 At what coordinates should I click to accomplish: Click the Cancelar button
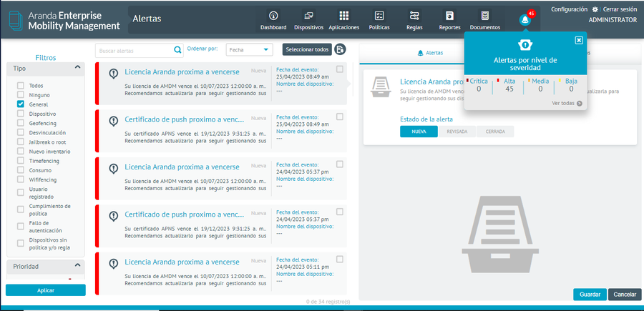pyautogui.click(x=625, y=295)
